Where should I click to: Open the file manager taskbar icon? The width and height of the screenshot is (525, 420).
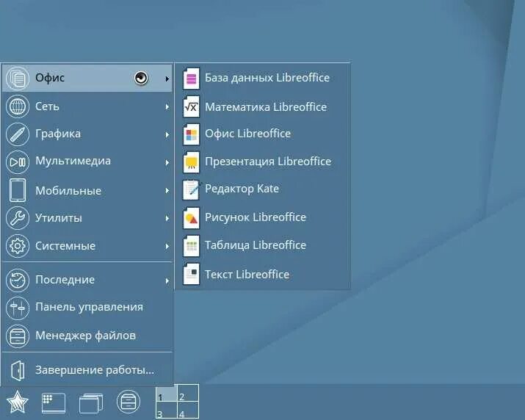tap(128, 402)
